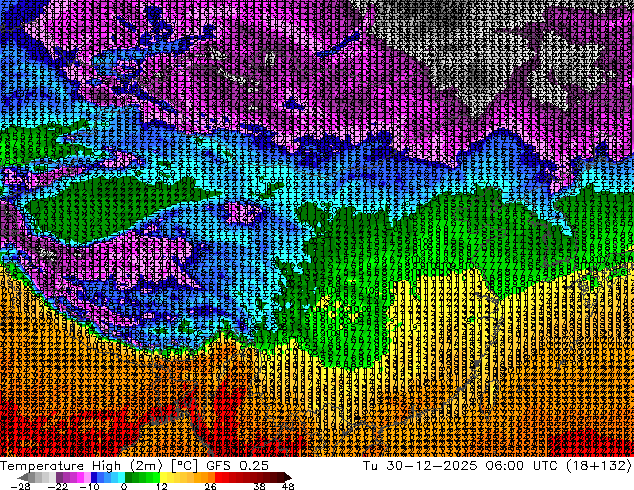
Task: Click the '12' legend scale value
Action: coord(162,486)
